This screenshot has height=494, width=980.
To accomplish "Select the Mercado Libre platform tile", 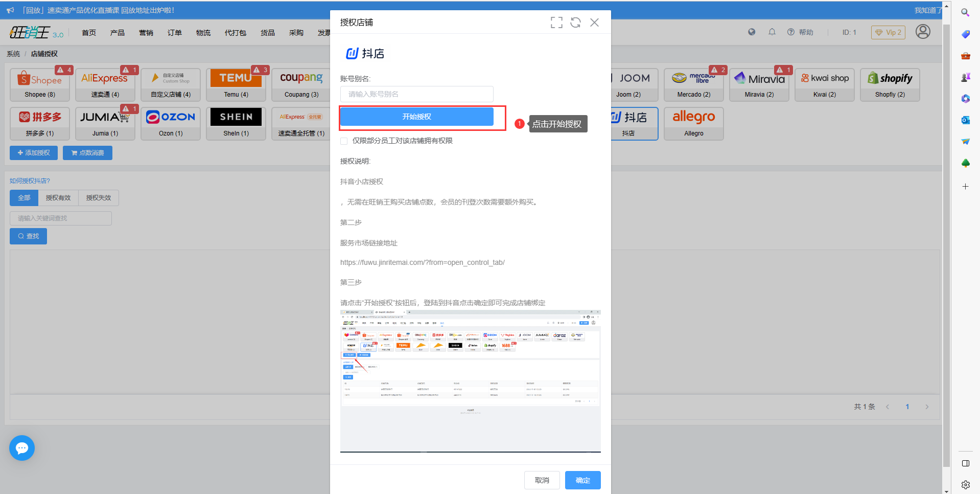I will (x=694, y=85).
